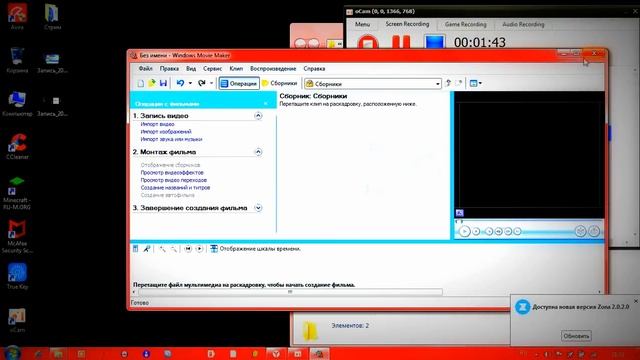Close the movie tasks pane
The width and height of the screenshot is (640, 360).
coord(266,104)
